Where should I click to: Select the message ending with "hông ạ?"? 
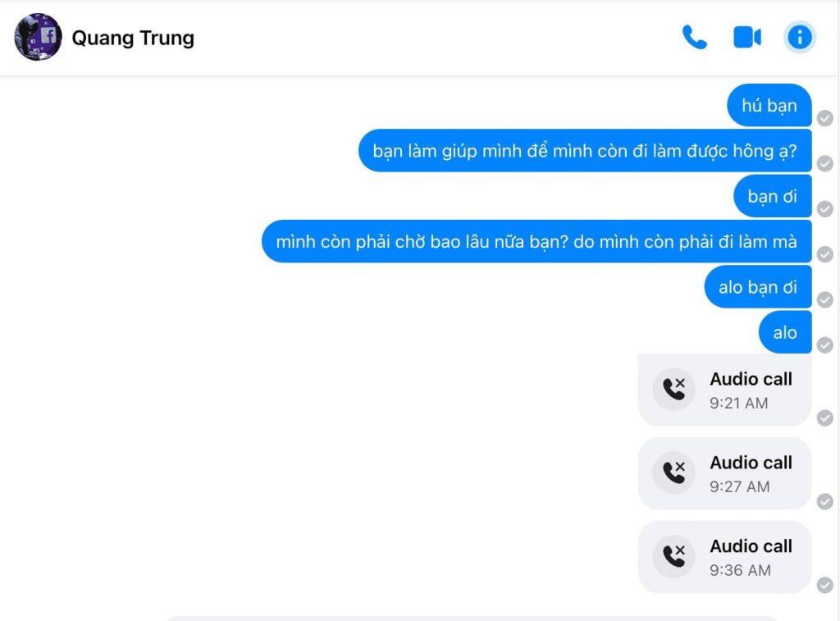[x=584, y=151]
